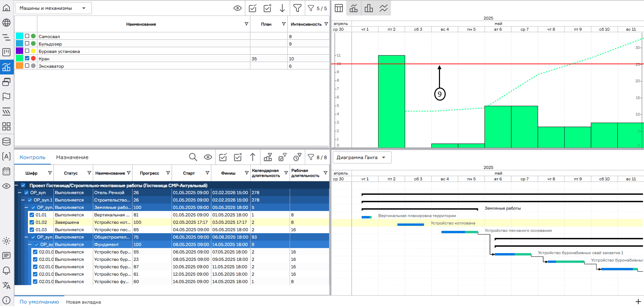Click the notifications bell icon
The width and height of the screenshot is (644, 307).
6,271
